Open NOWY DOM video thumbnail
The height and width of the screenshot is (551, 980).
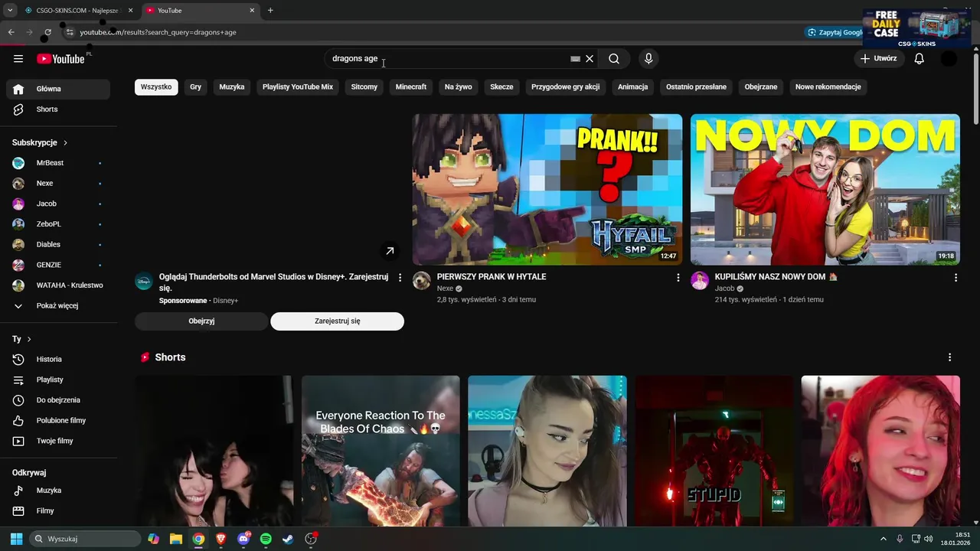825,190
